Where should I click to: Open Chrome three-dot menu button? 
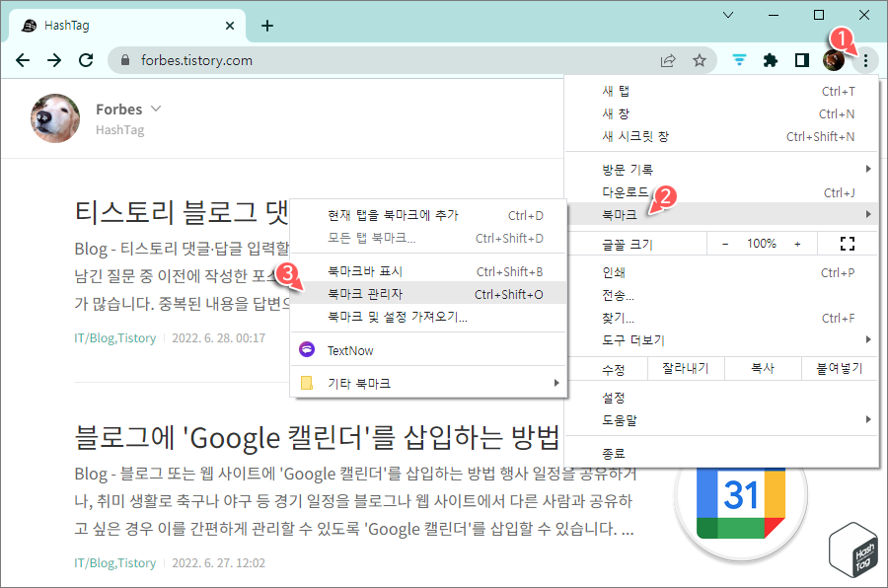pos(865,60)
